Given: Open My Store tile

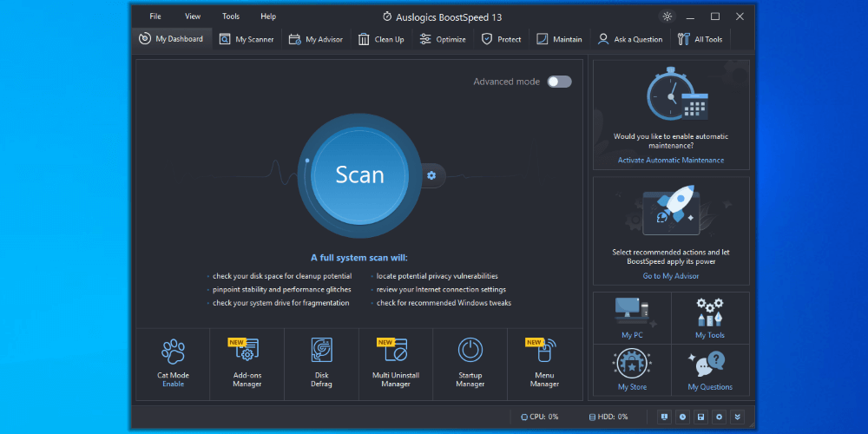Looking at the screenshot, I should point(632,370).
